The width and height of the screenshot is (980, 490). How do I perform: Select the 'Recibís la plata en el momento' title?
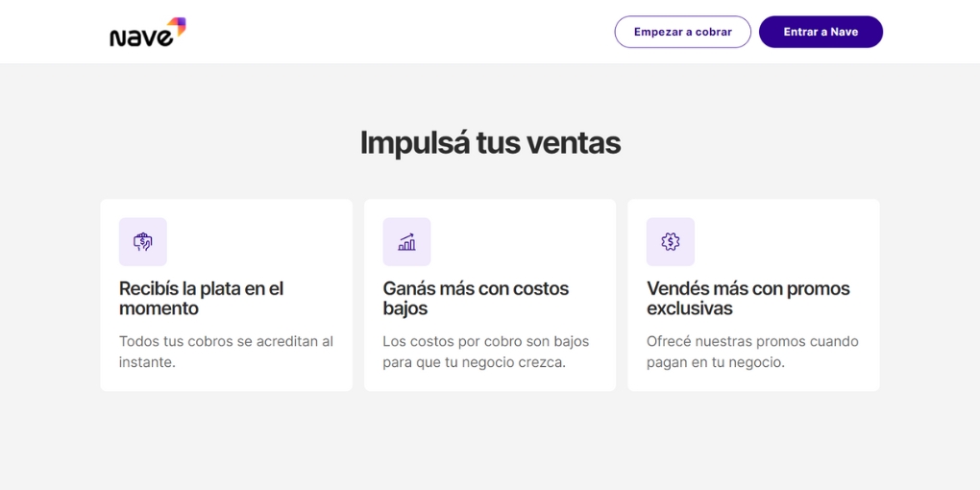click(201, 298)
